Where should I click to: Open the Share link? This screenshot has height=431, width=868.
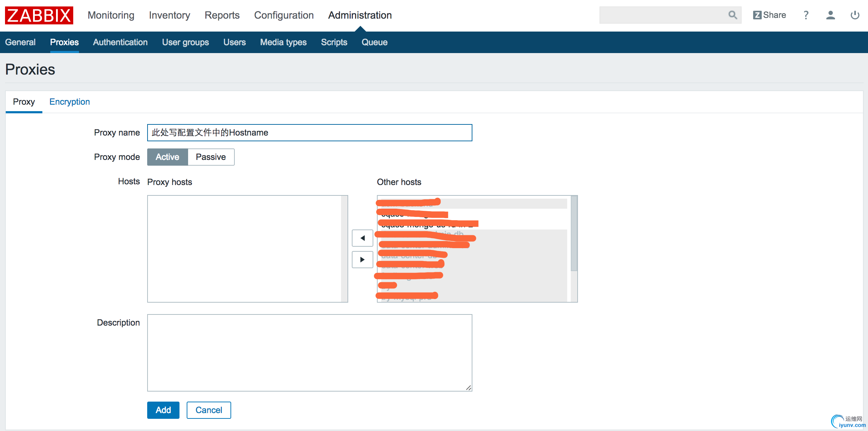(x=770, y=15)
